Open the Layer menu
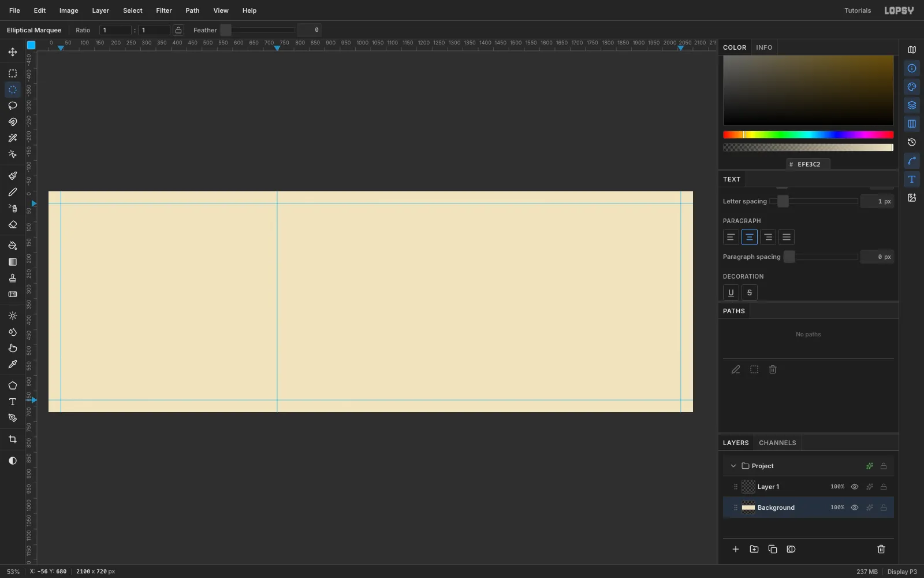Viewport: 924px width, 578px height. pos(100,10)
